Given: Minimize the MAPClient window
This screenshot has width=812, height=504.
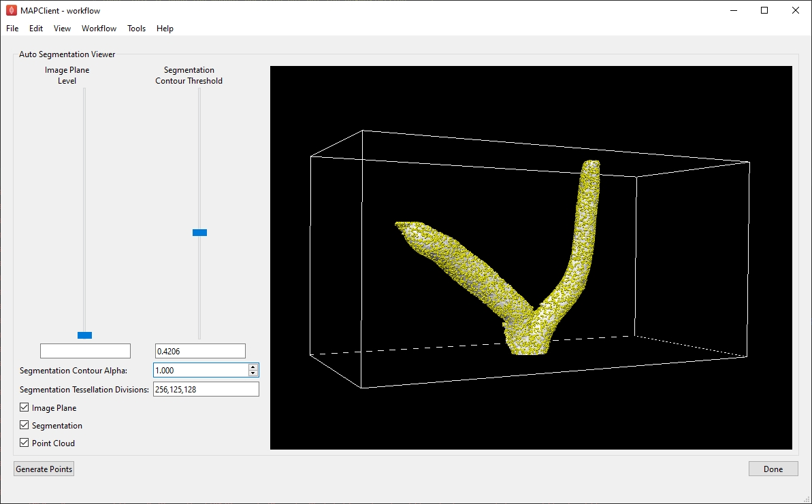Looking at the screenshot, I should pos(733,10).
